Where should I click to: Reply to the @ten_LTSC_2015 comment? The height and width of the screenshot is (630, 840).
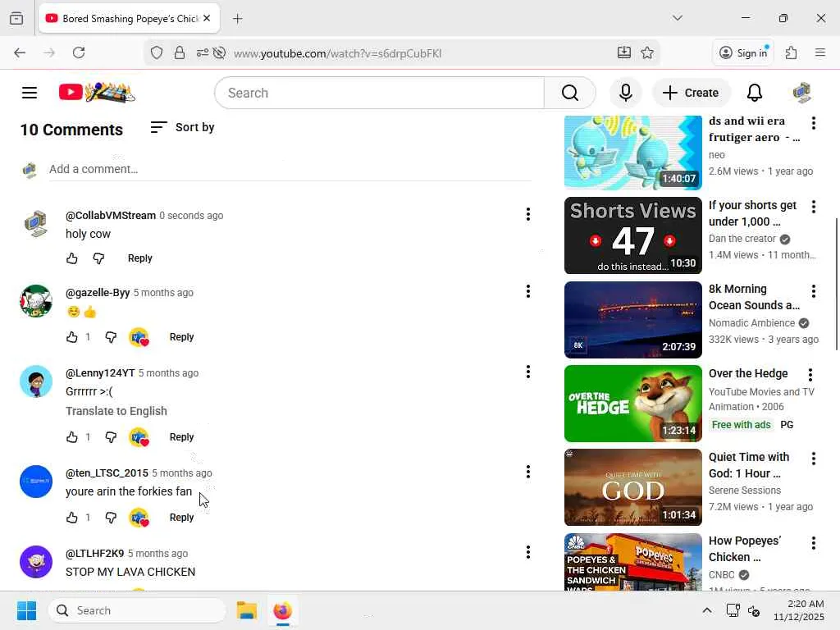coord(181,518)
